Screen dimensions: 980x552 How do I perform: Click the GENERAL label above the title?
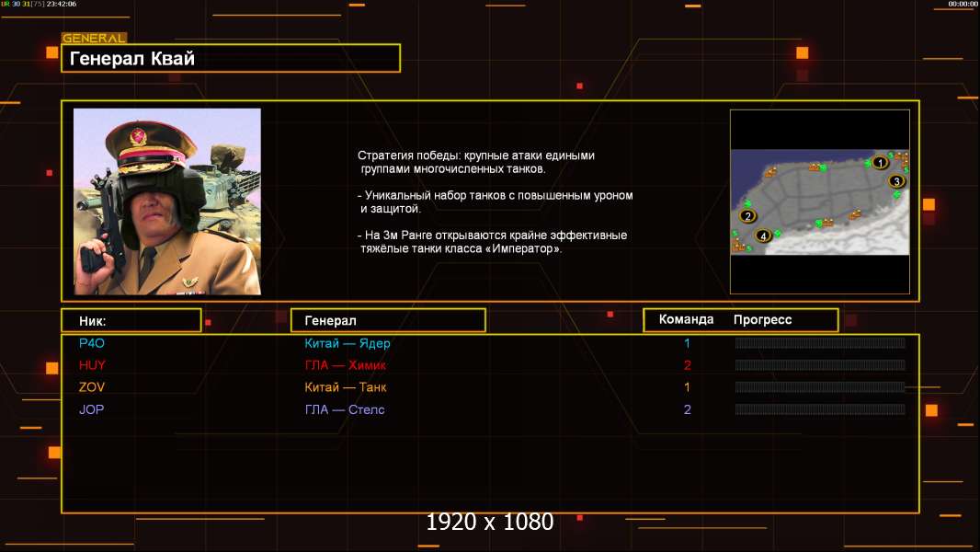point(94,38)
